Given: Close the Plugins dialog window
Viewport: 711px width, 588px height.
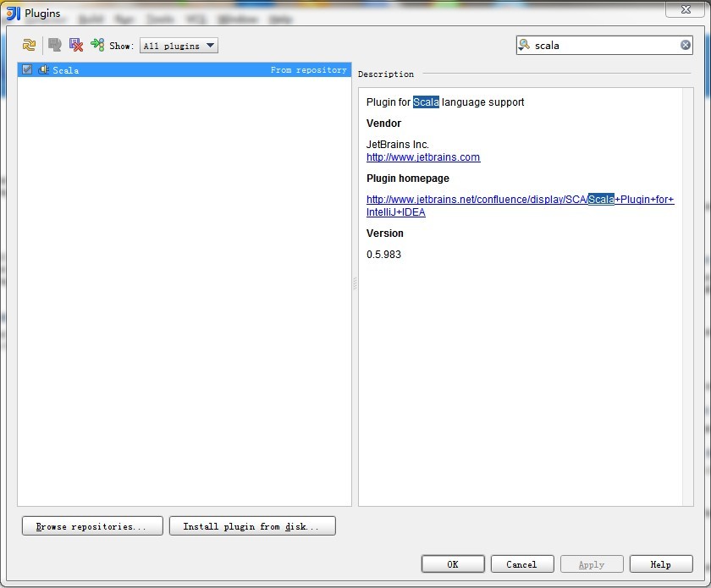Looking at the screenshot, I should (x=686, y=9).
